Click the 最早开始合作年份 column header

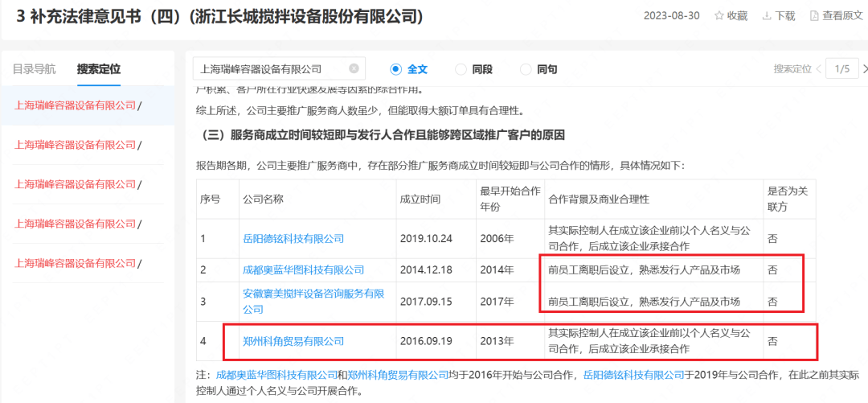510,199
